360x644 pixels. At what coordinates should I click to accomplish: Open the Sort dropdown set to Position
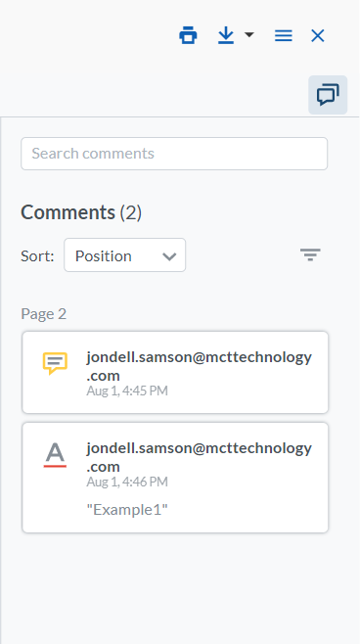(x=125, y=255)
